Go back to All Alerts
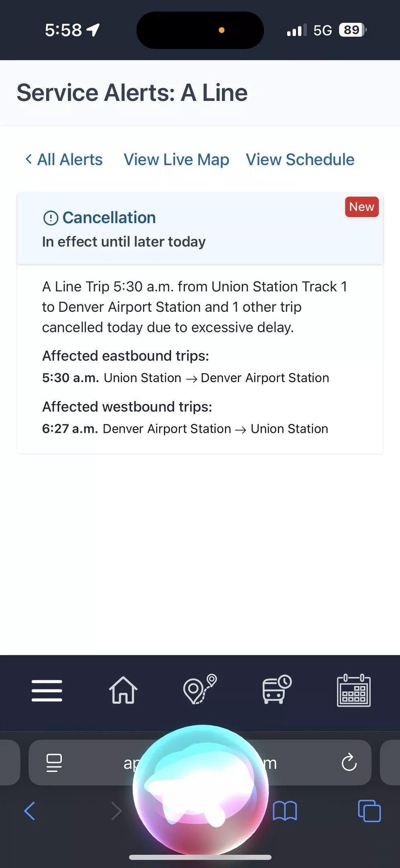 64,160
